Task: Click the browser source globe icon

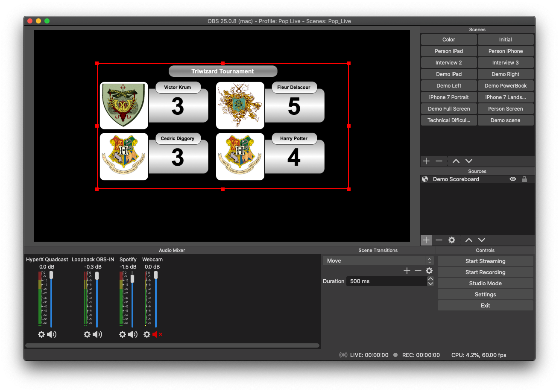Action: click(x=425, y=179)
